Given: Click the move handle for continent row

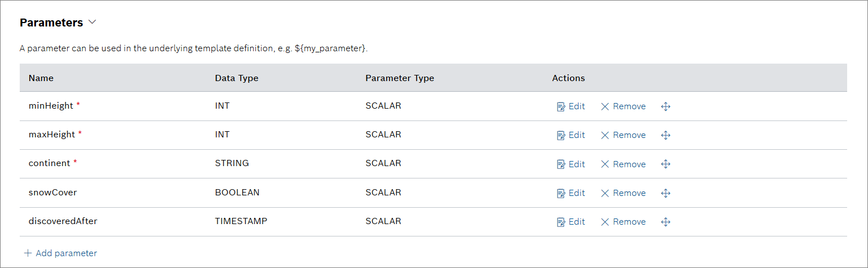Looking at the screenshot, I should click(x=665, y=164).
